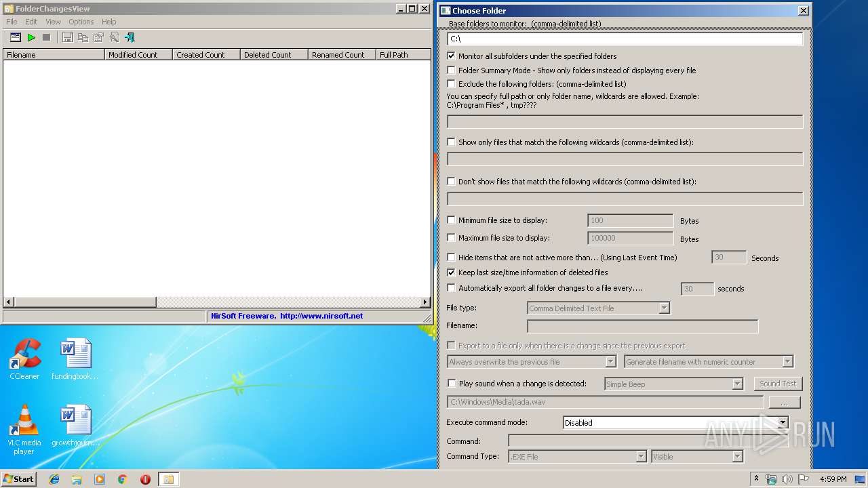Uncheck Keep last size/time of deleted files
The image size is (868, 488).
(452, 272)
